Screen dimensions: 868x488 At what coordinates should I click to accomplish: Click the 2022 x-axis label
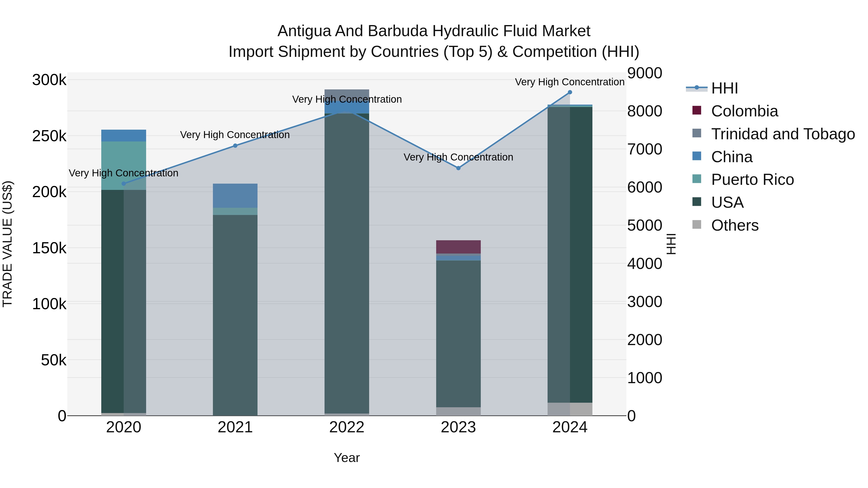(347, 427)
